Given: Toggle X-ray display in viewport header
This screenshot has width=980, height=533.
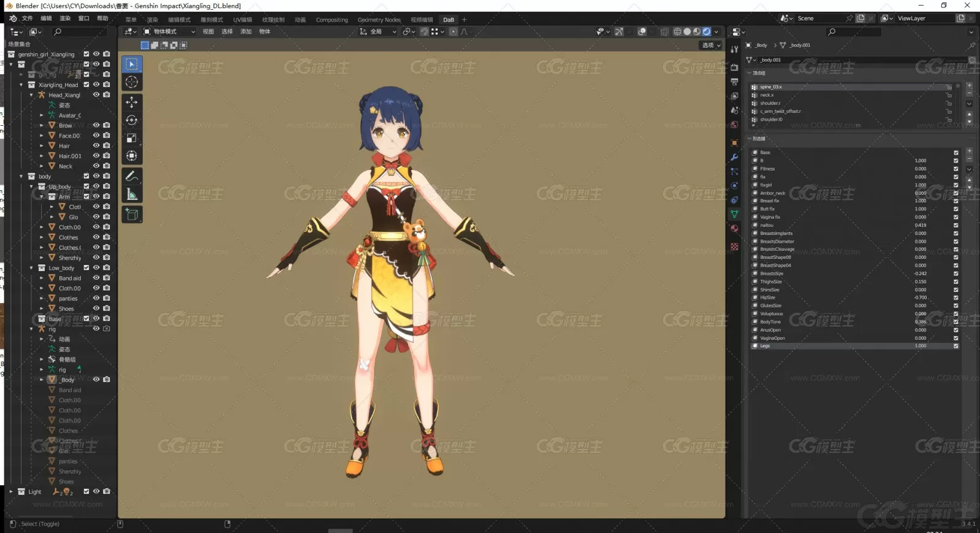Looking at the screenshot, I should click(x=664, y=32).
